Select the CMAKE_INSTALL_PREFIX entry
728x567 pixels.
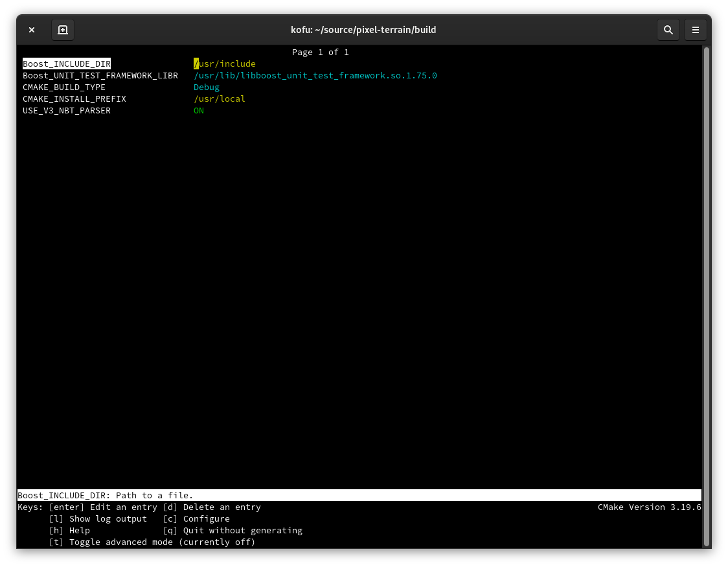click(74, 99)
